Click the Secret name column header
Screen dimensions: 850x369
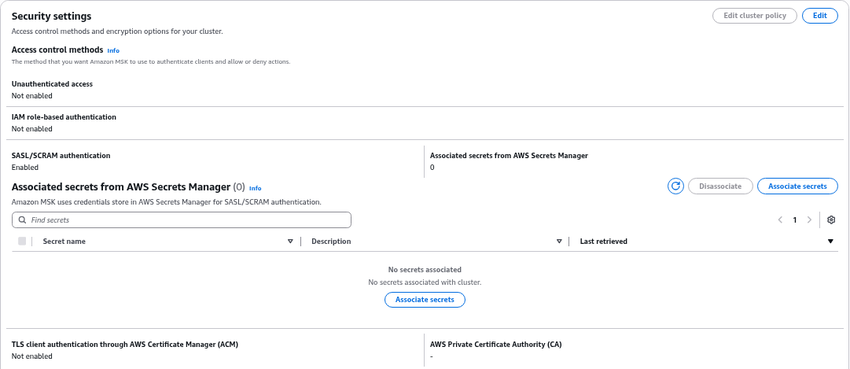tap(64, 242)
